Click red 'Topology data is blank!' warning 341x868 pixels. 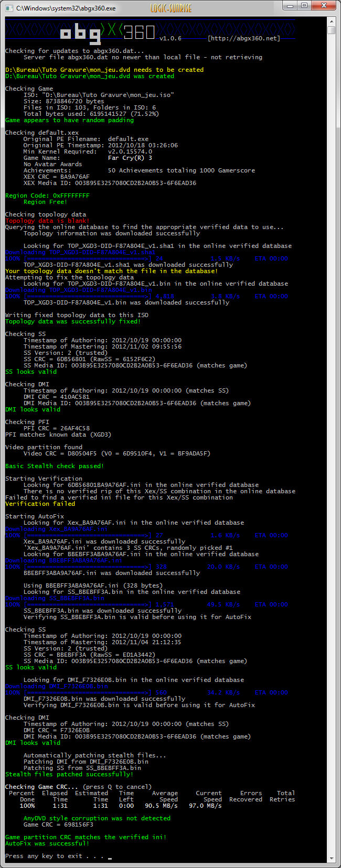point(47,221)
